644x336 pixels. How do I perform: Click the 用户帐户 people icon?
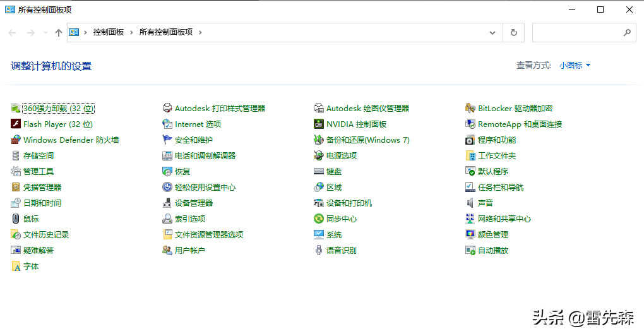point(167,250)
